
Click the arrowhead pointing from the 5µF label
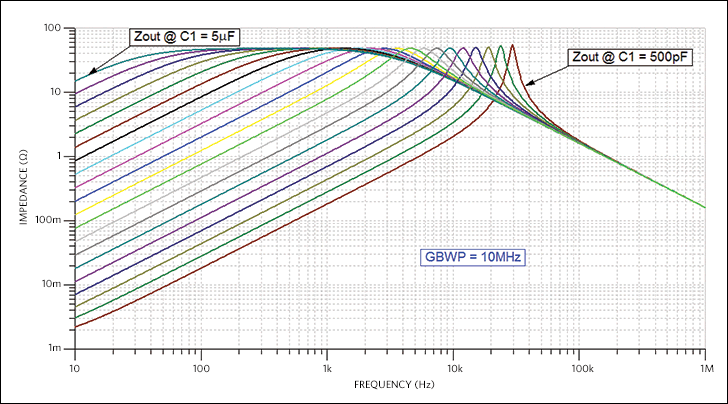pos(91,72)
